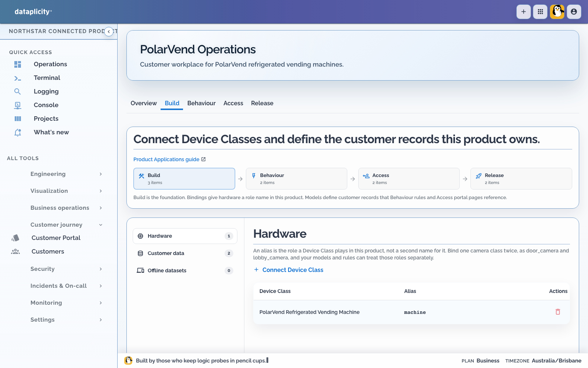The image size is (588, 368).
Task: Expand the Visualization section
Action: point(66,191)
